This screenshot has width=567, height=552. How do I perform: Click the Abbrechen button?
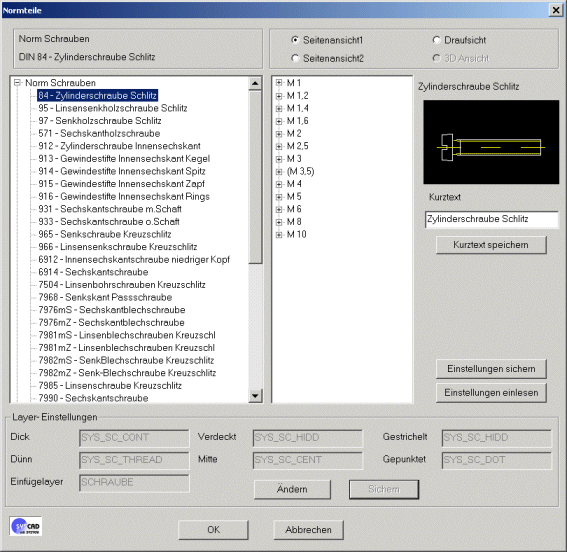tap(308, 530)
